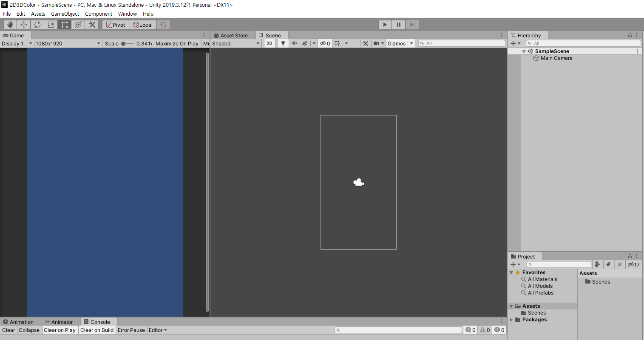Open component editor tools panel icon

[x=366, y=43]
